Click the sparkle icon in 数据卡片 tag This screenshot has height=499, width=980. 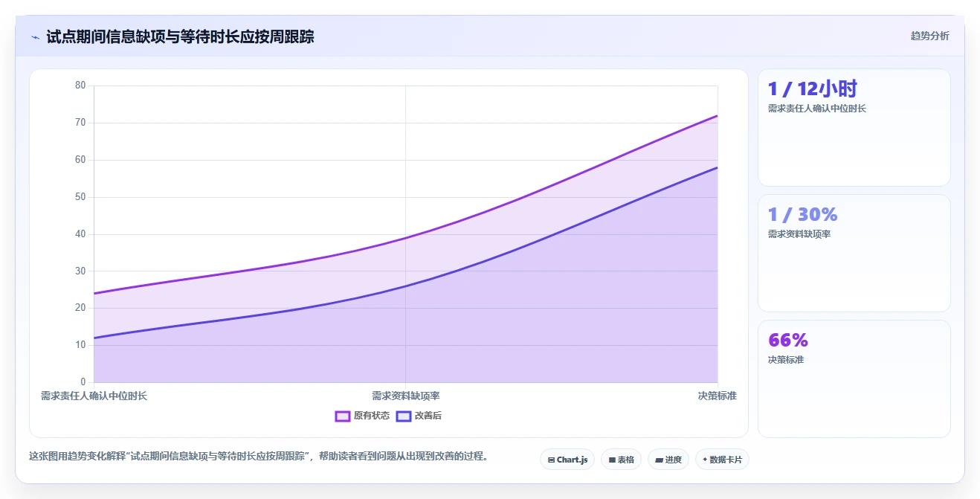(705, 460)
